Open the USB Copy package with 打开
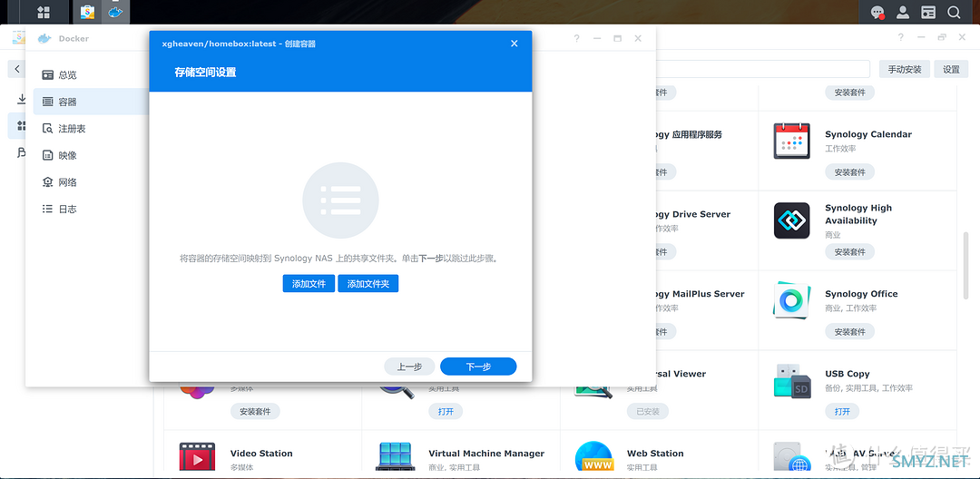The height and width of the screenshot is (479, 980). point(842,412)
